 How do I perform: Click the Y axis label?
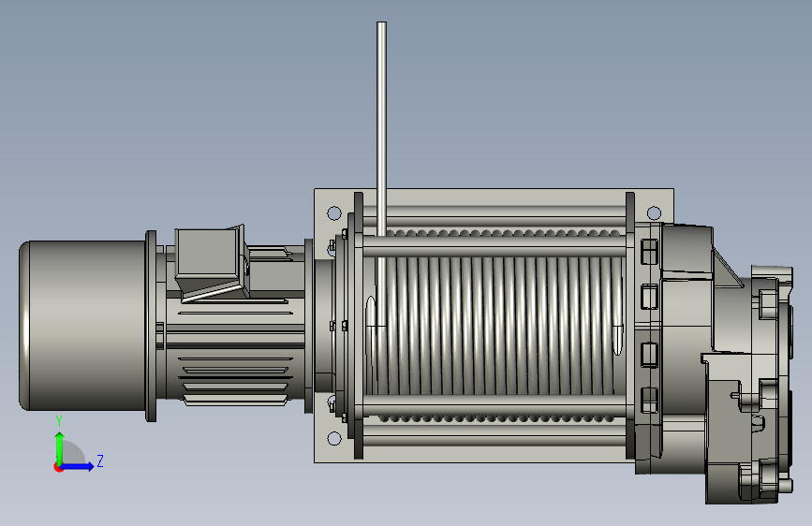(x=59, y=421)
